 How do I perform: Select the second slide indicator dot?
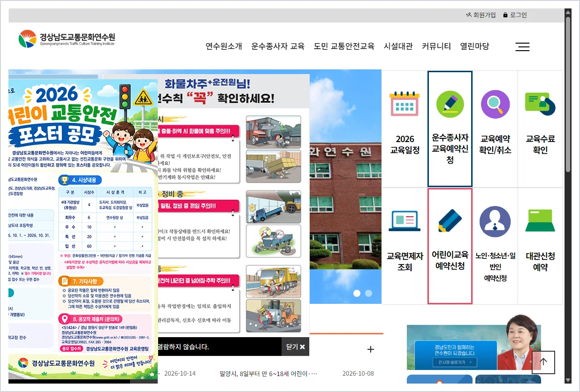pyautogui.click(x=368, y=293)
